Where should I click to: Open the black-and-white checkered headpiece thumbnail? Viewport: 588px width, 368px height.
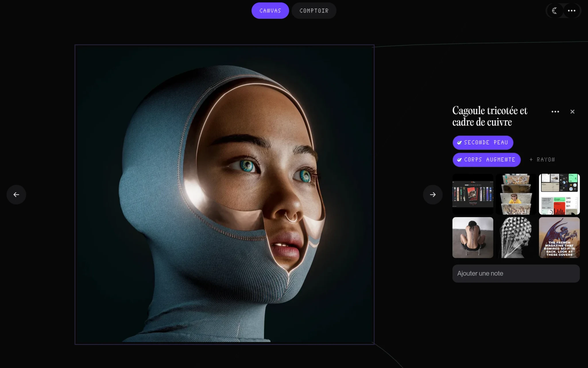point(516,237)
